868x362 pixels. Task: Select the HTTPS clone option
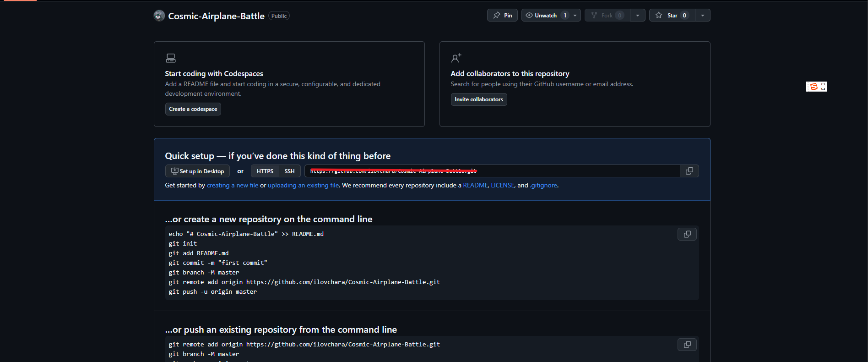(265, 171)
